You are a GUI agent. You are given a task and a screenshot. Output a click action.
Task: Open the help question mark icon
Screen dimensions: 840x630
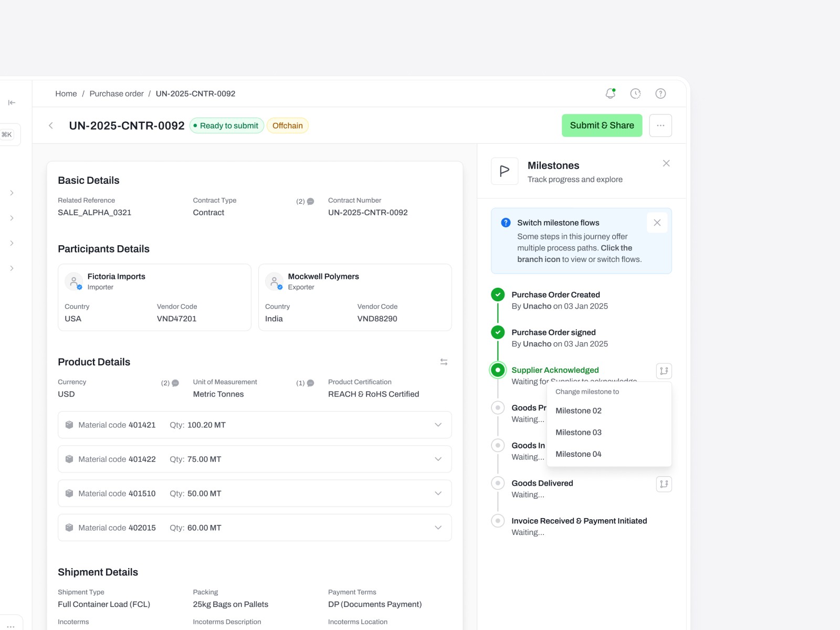(660, 93)
